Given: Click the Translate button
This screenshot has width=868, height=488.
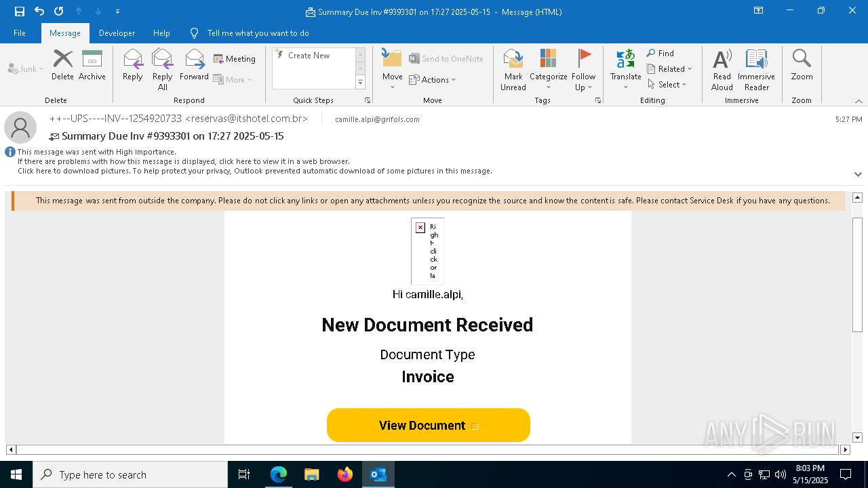Looking at the screenshot, I should pyautogui.click(x=626, y=70).
